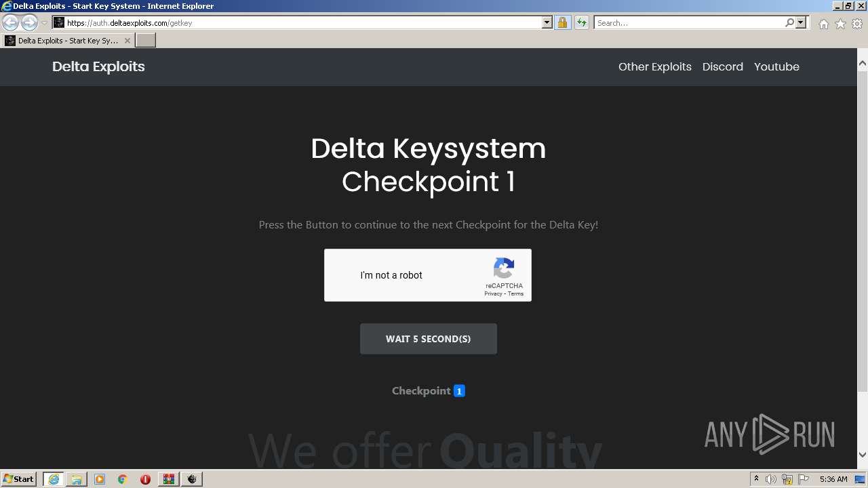This screenshot has width=868, height=488.
Task: Click the network tray icon
Action: click(x=787, y=479)
